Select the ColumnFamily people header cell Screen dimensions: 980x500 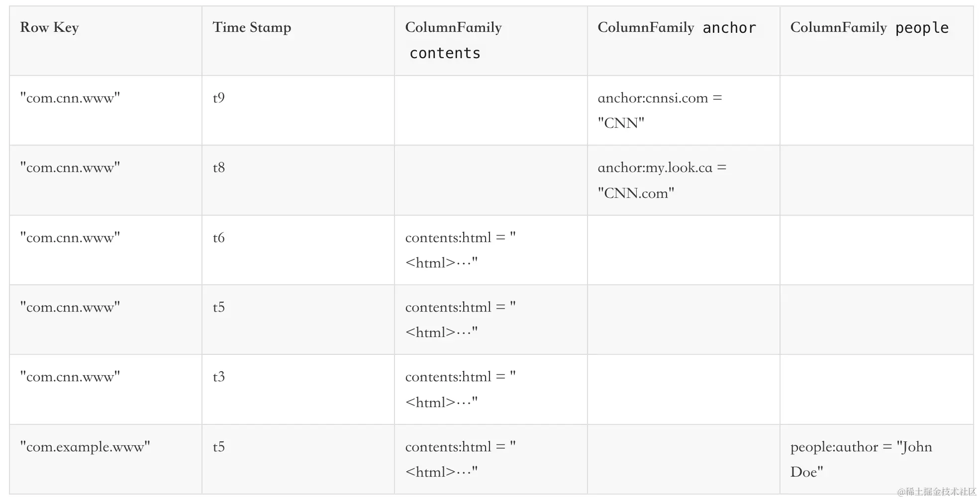[x=869, y=28]
